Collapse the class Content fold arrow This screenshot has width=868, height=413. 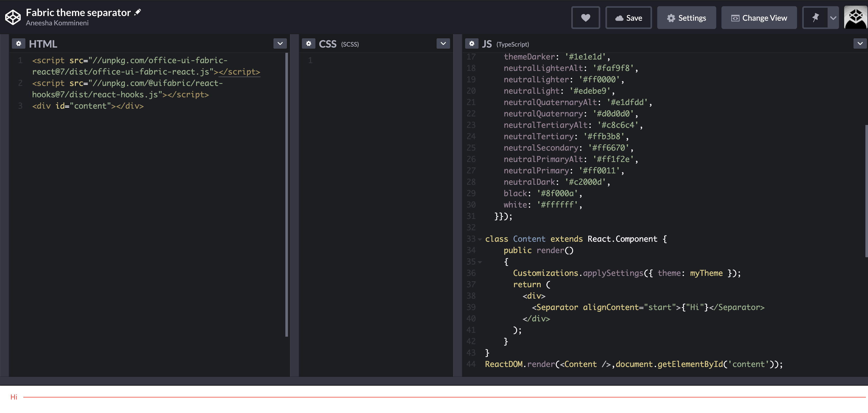tap(480, 239)
